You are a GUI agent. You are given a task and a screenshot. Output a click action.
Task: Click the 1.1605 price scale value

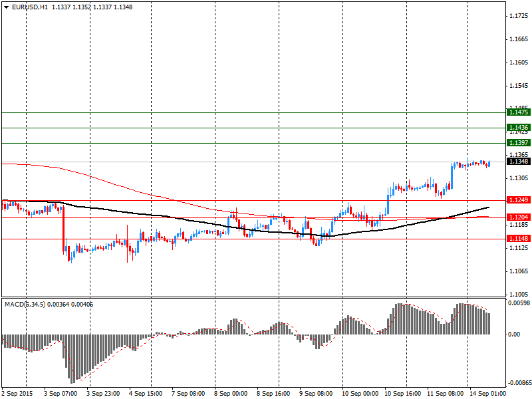point(519,63)
